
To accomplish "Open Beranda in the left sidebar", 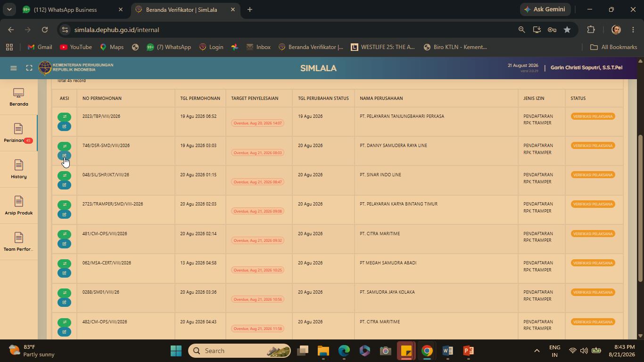I will (x=19, y=97).
